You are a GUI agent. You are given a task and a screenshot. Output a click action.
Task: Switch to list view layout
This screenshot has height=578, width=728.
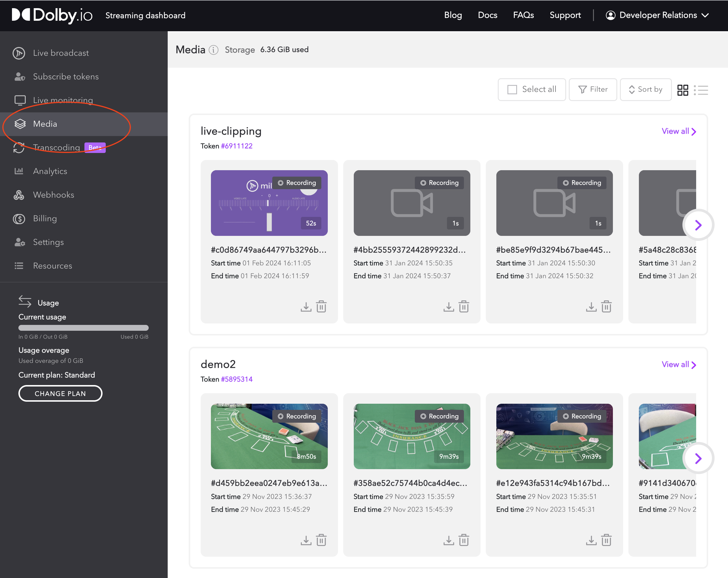click(x=701, y=90)
